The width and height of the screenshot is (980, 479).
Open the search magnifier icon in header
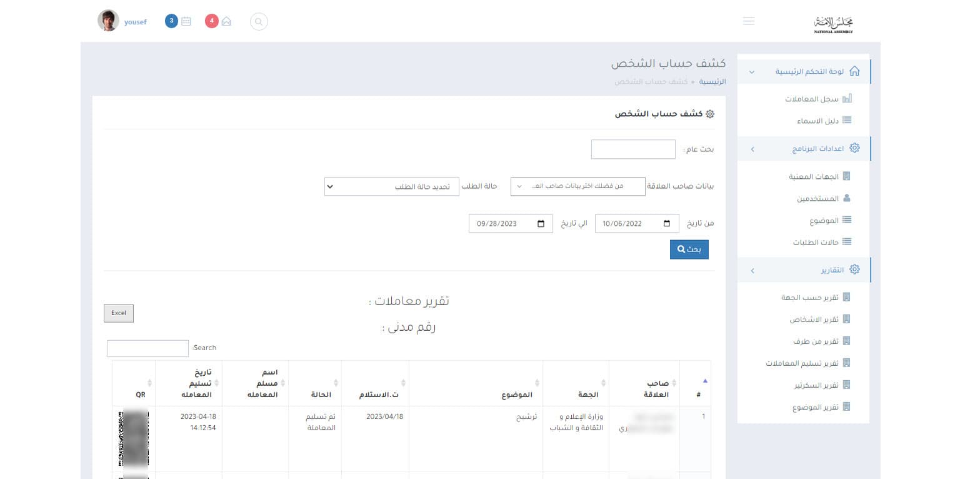[x=259, y=22]
